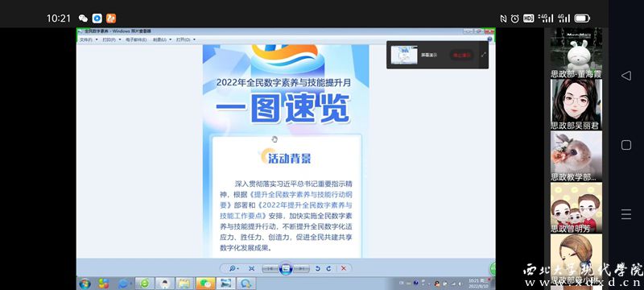644x290 pixels.
Task: Delete the photo with the red X
Action: [x=344, y=268]
